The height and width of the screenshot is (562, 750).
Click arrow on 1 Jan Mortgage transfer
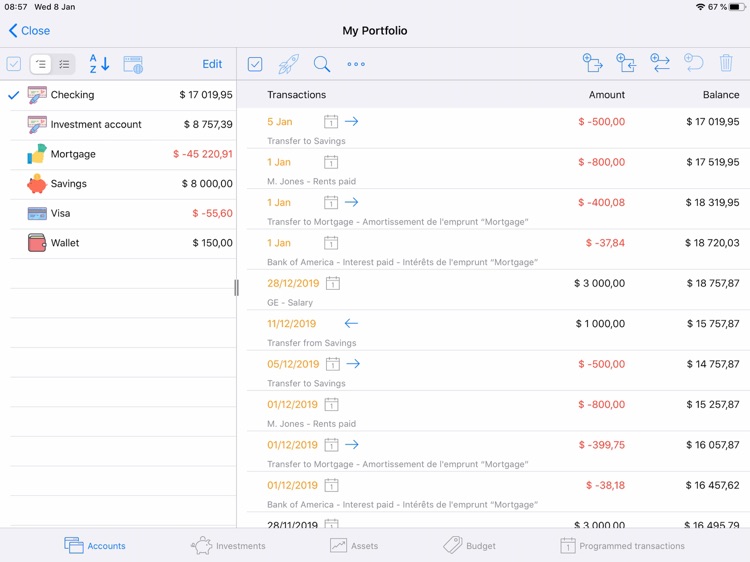point(352,202)
